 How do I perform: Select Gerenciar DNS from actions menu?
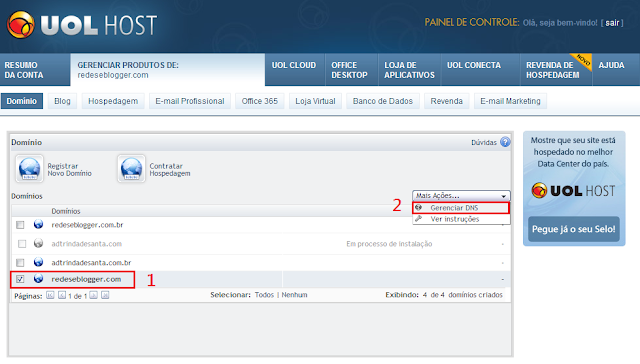[x=461, y=208]
